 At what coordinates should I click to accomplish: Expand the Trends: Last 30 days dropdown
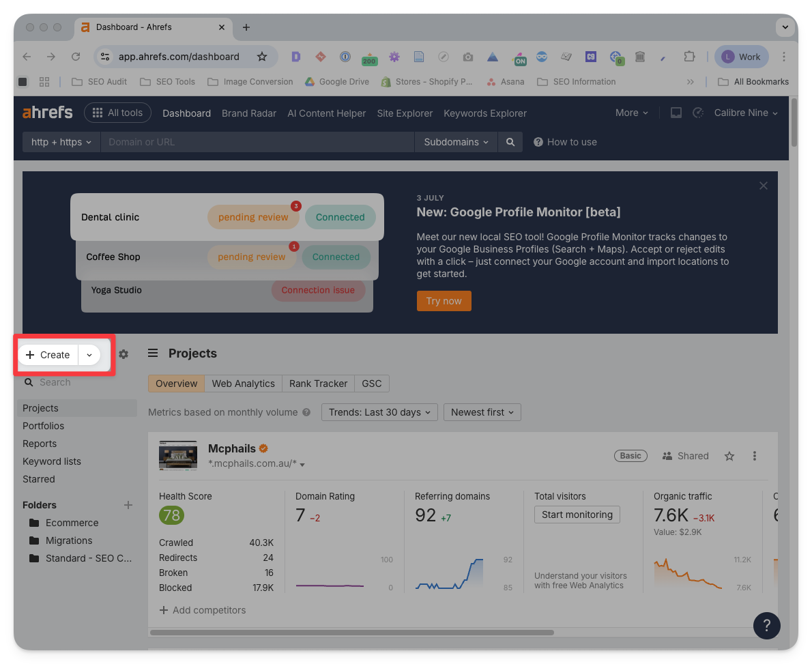379,412
